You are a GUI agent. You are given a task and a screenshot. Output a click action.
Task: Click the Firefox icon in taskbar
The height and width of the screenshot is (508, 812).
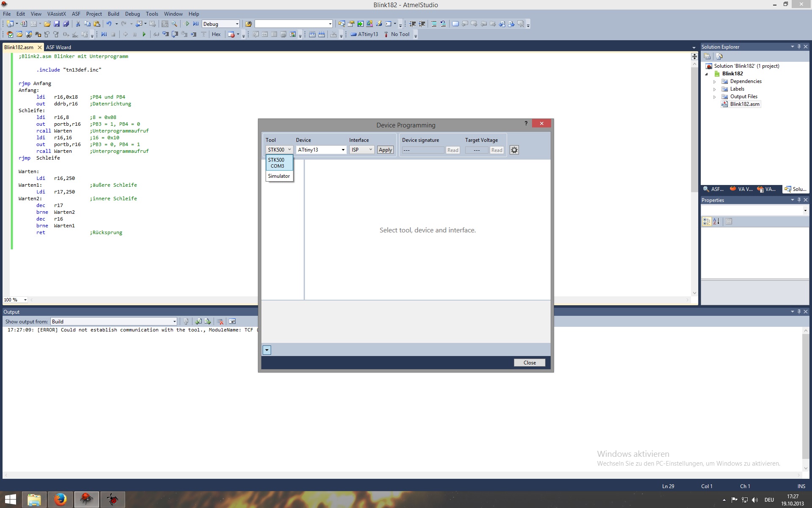coord(60,500)
